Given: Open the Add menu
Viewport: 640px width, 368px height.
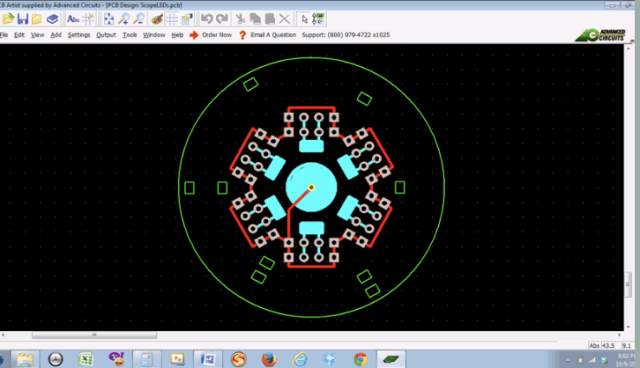Looking at the screenshot, I should click(x=56, y=35).
